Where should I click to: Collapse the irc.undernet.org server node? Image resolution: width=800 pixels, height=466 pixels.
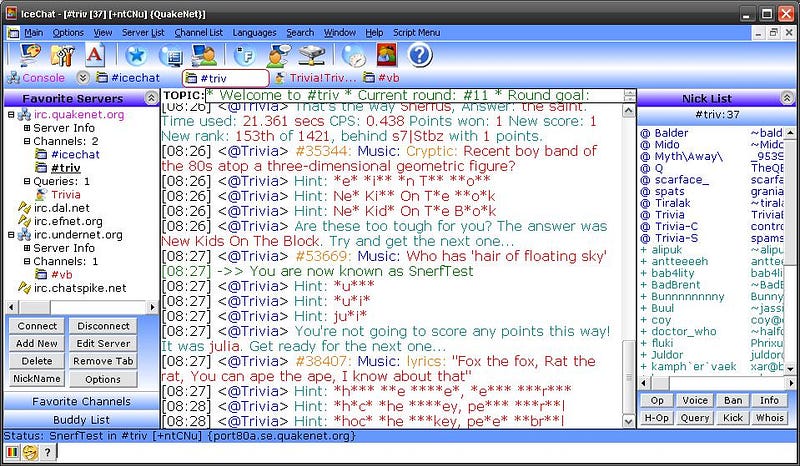pyautogui.click(x=11, y=235)
